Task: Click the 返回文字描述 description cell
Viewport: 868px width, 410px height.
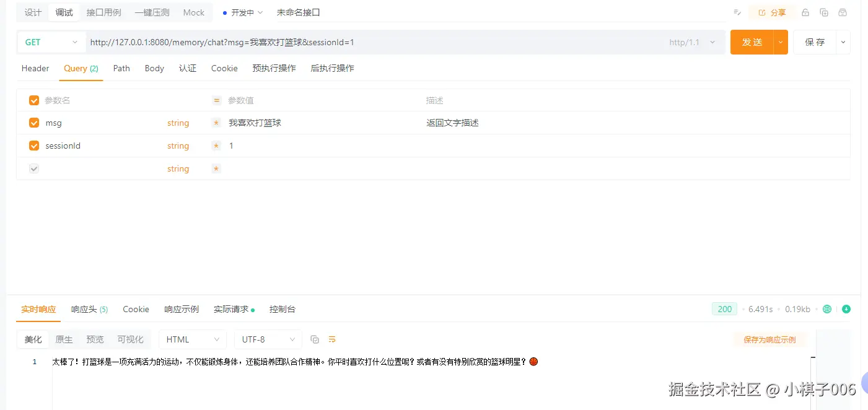Action: (x=452, y=123)
